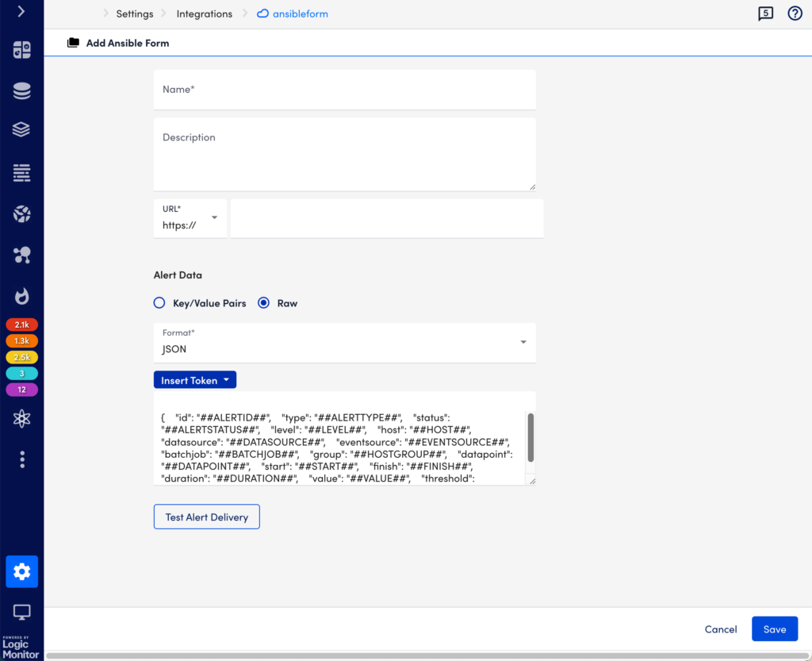Open the Resources database icon

[21, 91]
